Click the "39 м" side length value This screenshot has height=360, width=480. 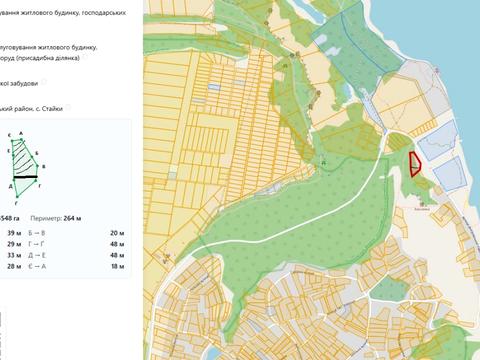pyautogui.click(x=14, y=233)
